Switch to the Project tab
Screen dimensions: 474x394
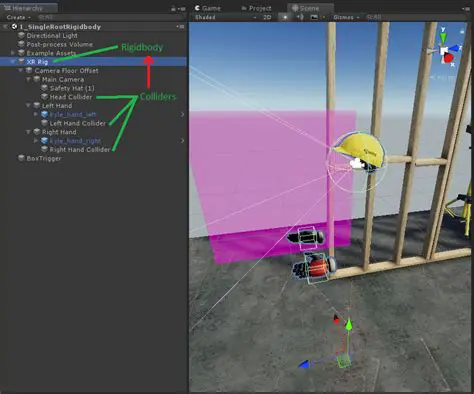coord(256,8)
